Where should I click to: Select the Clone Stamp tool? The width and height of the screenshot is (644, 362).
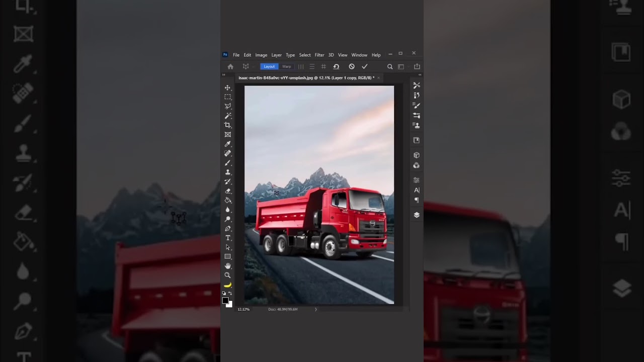[x=227, y=172]
